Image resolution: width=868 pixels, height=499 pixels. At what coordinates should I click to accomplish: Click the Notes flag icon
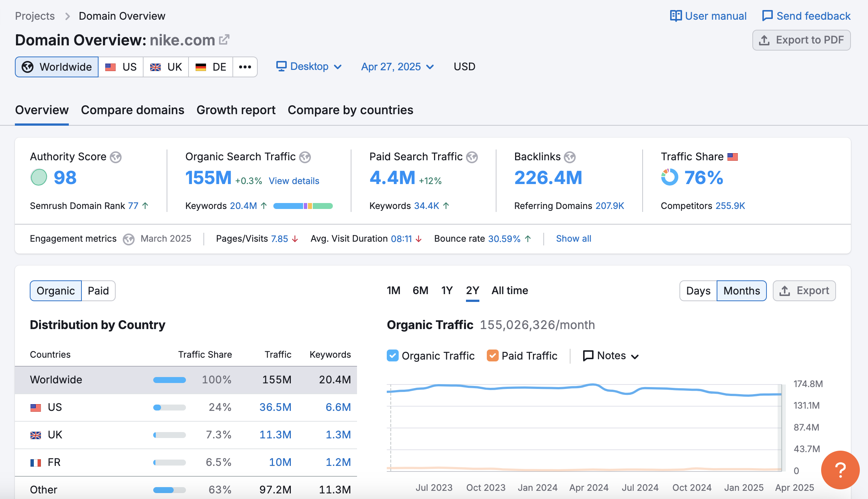click(588, 355)
